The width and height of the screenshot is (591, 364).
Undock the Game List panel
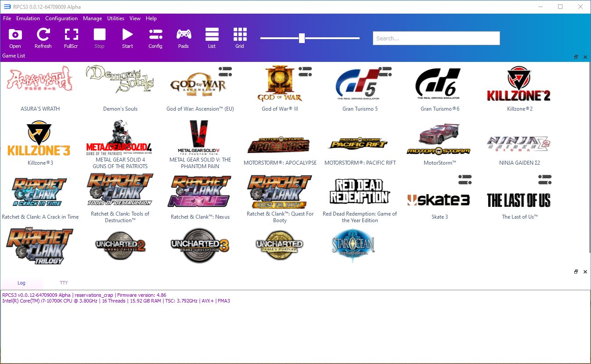click(x=576, y=57)
